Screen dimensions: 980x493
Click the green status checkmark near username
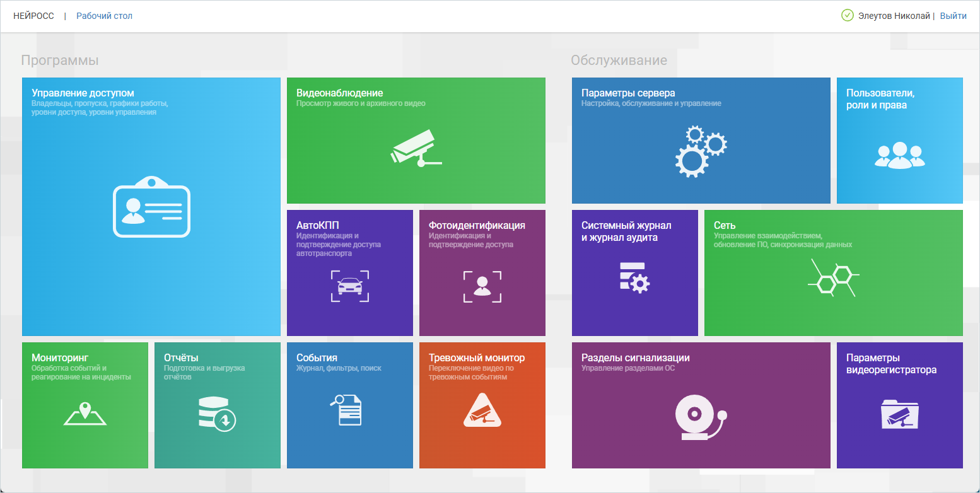coord(847,16)
